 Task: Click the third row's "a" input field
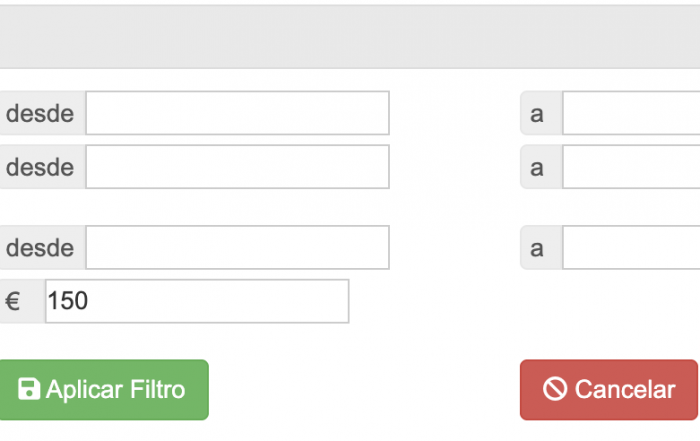(630, 248)
